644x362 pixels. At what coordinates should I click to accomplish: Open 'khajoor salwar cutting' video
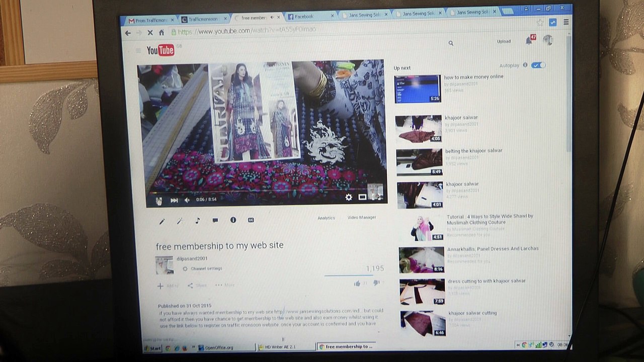pyautogui.click(x=472, y=313)
